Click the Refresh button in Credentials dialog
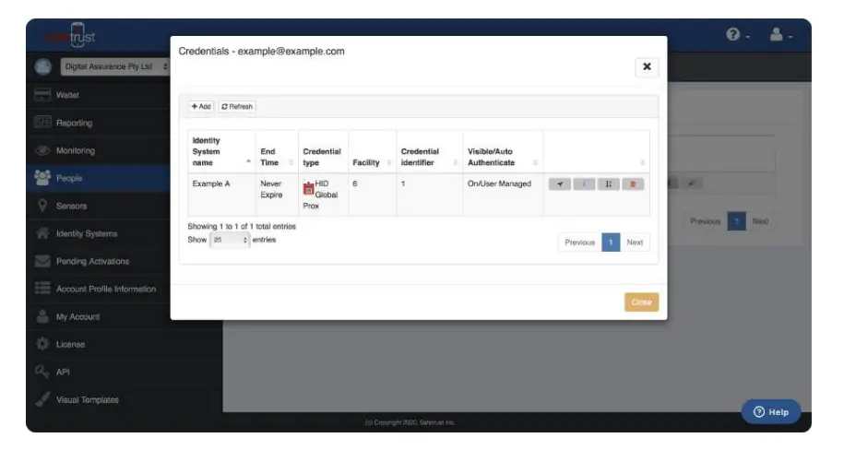Image resolution: width=868 pixels, height=462 pixels. (x=237, y=106)
